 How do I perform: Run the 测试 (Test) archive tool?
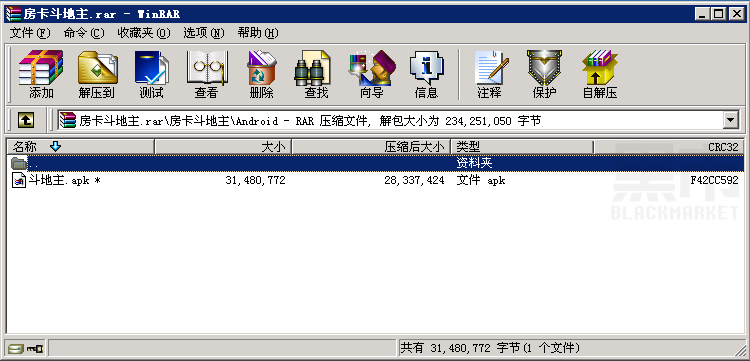click(x=152, y=74)
